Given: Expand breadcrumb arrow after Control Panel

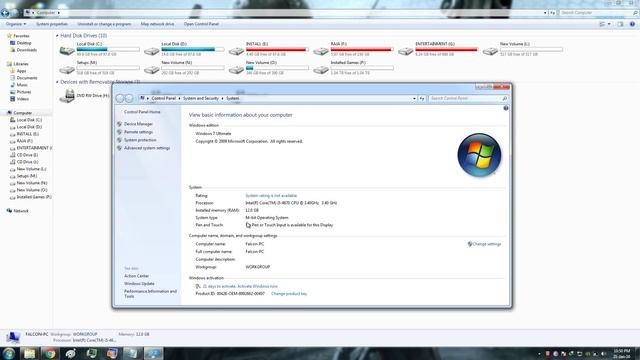Looking at the screenshot, I should 179,98.
